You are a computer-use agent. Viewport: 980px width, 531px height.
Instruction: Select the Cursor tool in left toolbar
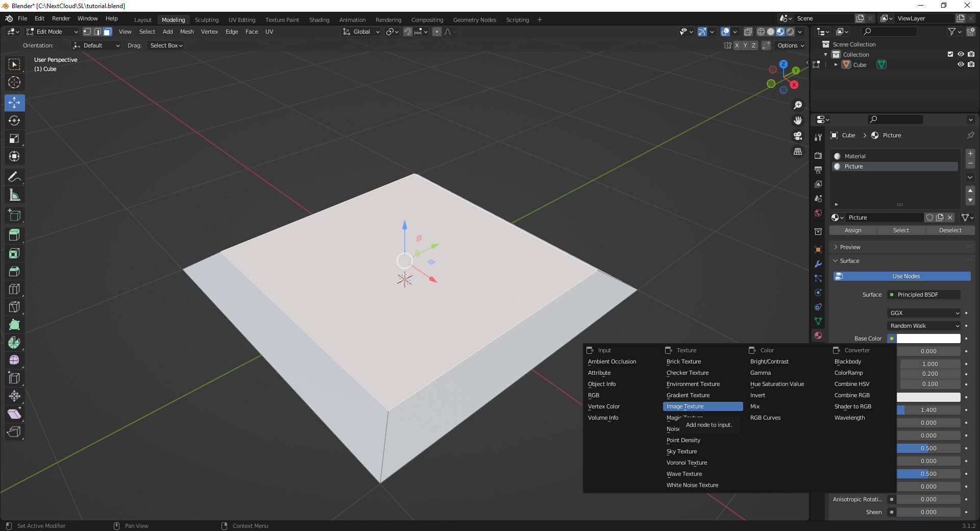point(14,82)
